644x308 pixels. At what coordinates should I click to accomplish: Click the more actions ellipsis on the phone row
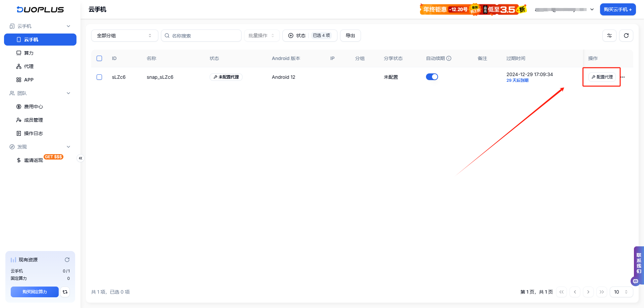click(x=623, y=77)
